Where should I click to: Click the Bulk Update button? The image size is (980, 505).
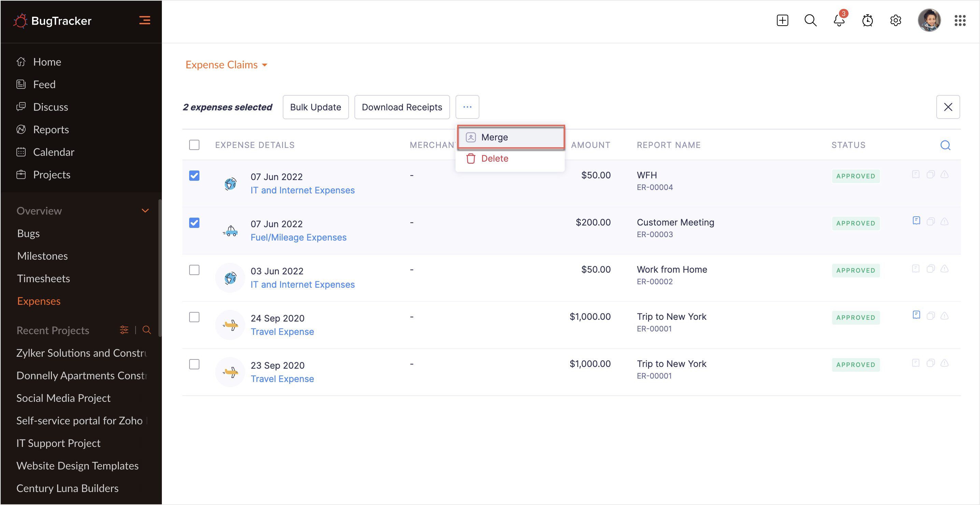[x=316, y=107]
